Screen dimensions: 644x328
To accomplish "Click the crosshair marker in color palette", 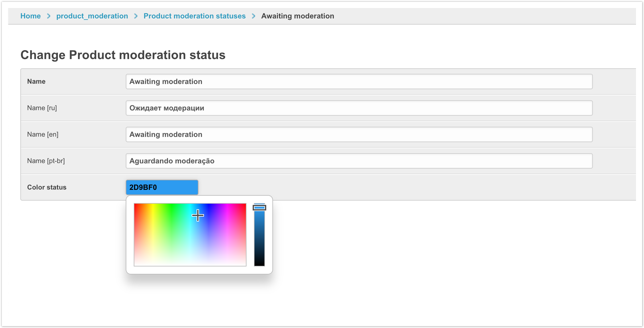I will click(x=198, y=215).
